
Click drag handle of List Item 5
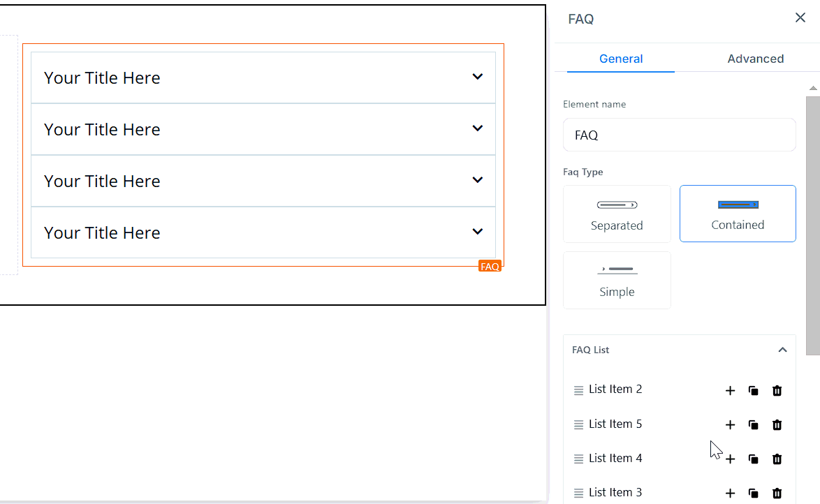[578, 425]
